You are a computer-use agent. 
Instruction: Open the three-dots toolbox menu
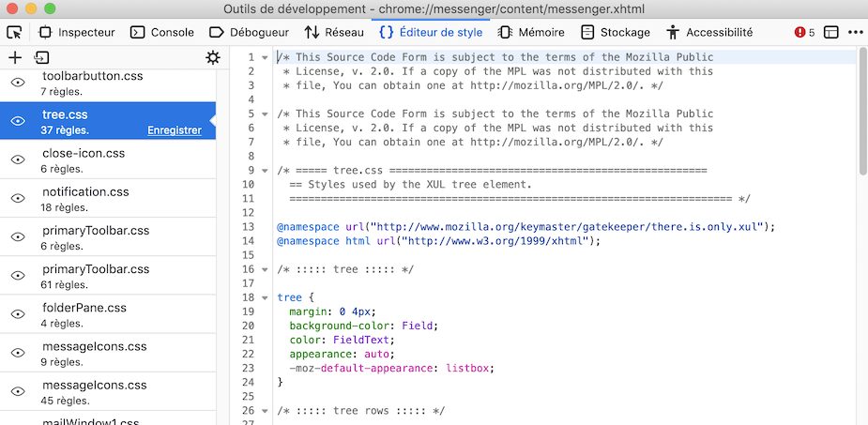855,33
